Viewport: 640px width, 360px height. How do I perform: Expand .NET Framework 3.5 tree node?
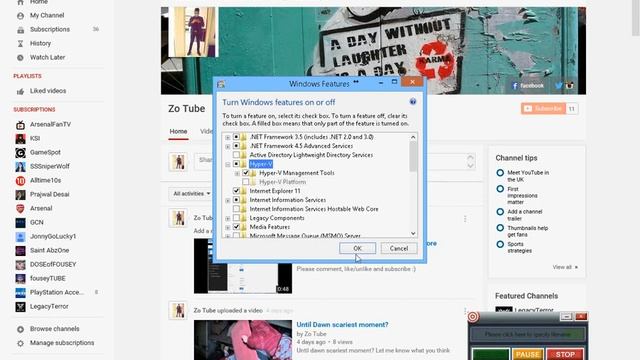point(227,137)
